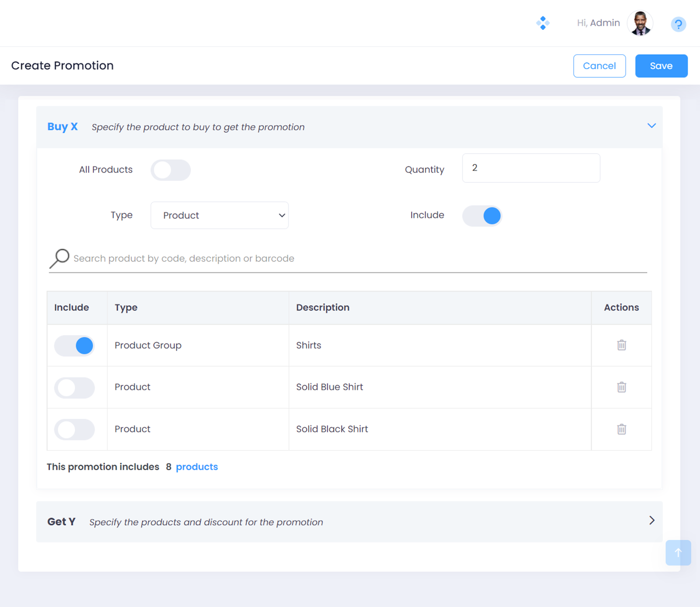The image size is (700, 607).
Task: Turn off the Include toggle beside Quantity
Action: (x=482, y=216)
